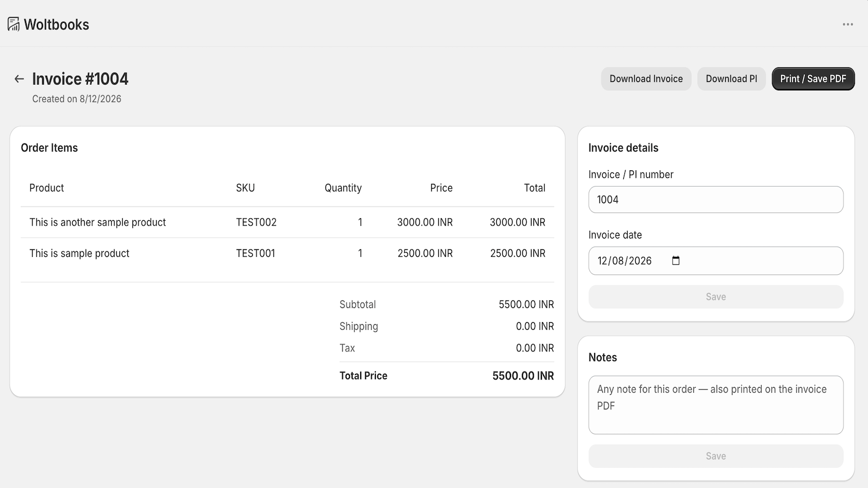Click the Download Invoice button
The width and height of the screenshot is (868, 488).
[646, 79]
